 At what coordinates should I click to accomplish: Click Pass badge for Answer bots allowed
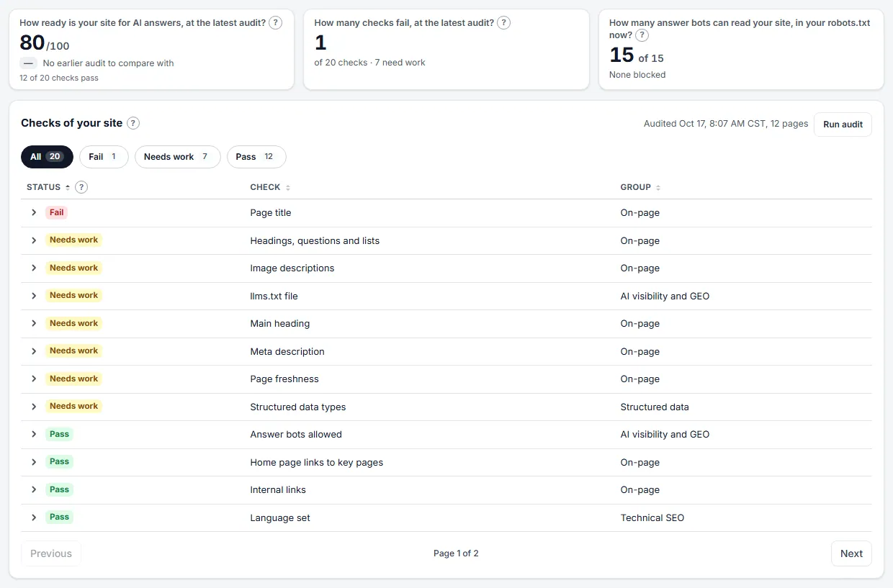click(x=60, y=434)
